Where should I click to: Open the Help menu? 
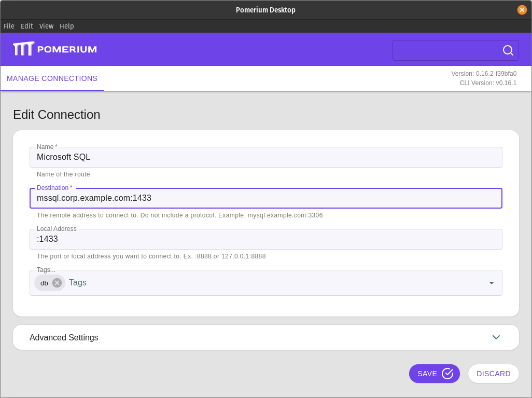(x=66, y=26)
